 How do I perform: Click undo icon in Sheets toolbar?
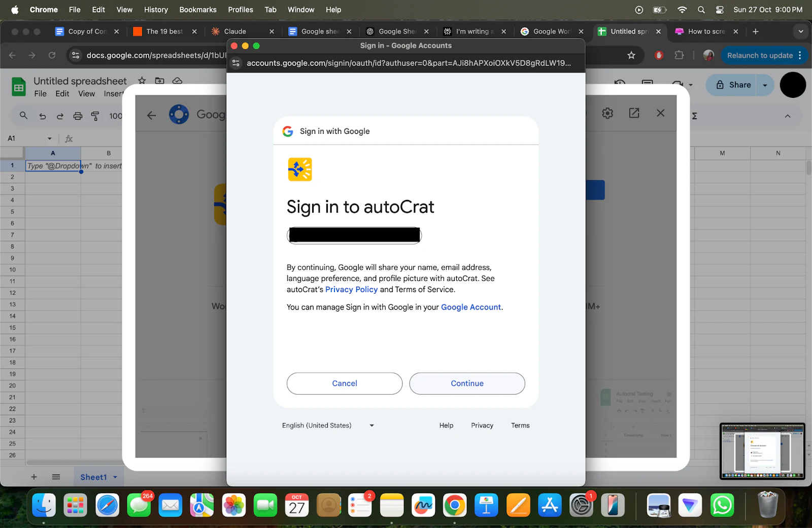tap(43, 116)
